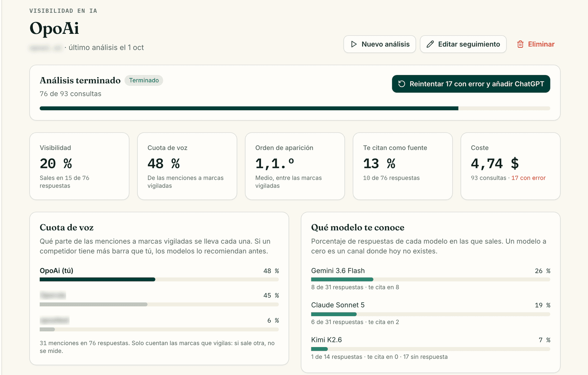Click 'Claude Sonnet 5' model name

[338, 305]
